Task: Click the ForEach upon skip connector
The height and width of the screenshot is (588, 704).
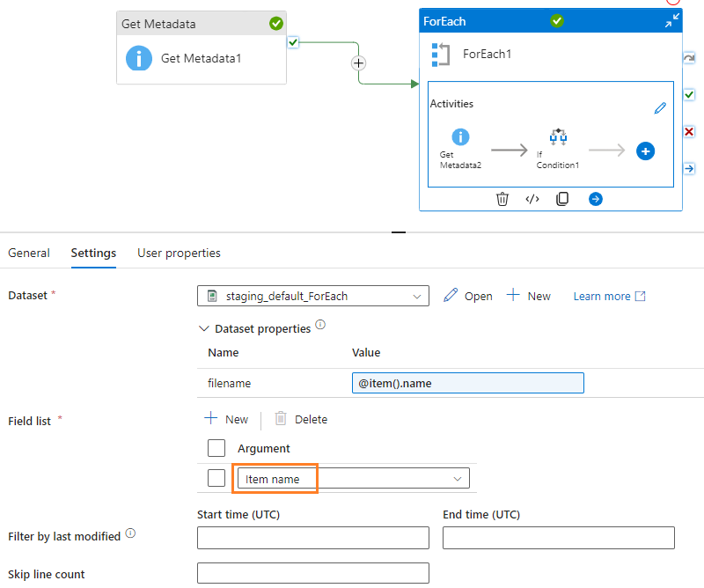Action: coord(689,58)
